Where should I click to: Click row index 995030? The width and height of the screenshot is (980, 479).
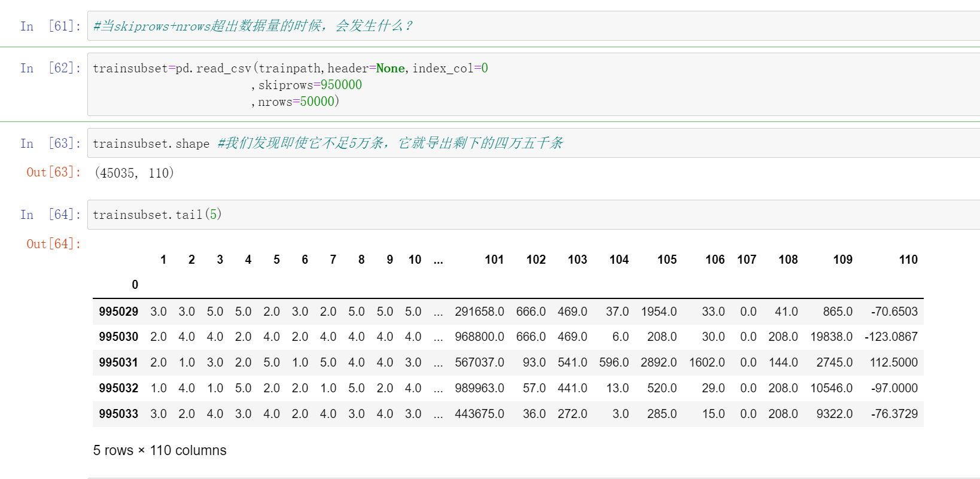pyautogui.click(x=118, y=337)
